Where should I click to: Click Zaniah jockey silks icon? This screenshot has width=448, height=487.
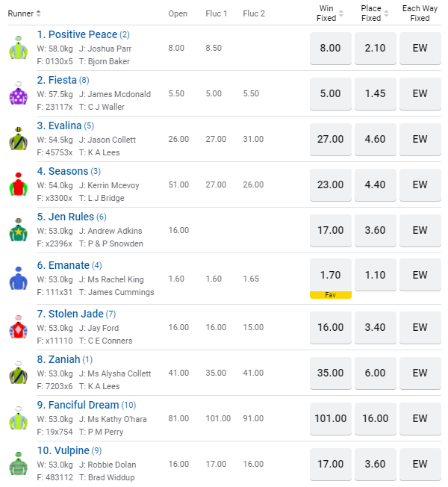pyautogui.click(x=18, y=372)
